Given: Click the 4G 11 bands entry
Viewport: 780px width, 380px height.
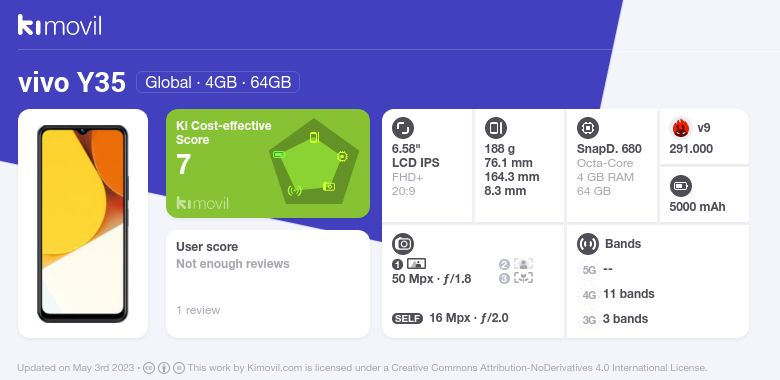Looking at the screenshot, I should pos(617,294).
